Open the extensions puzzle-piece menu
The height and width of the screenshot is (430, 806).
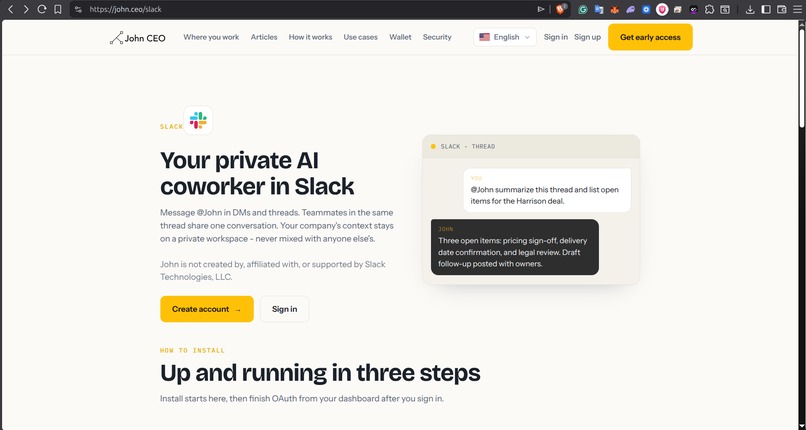click(x=709, y=9)
